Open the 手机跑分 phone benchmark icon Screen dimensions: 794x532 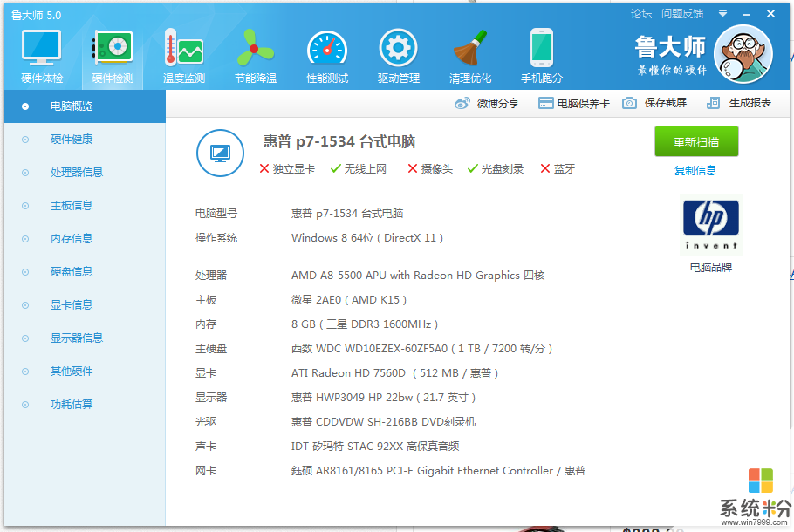541,56
